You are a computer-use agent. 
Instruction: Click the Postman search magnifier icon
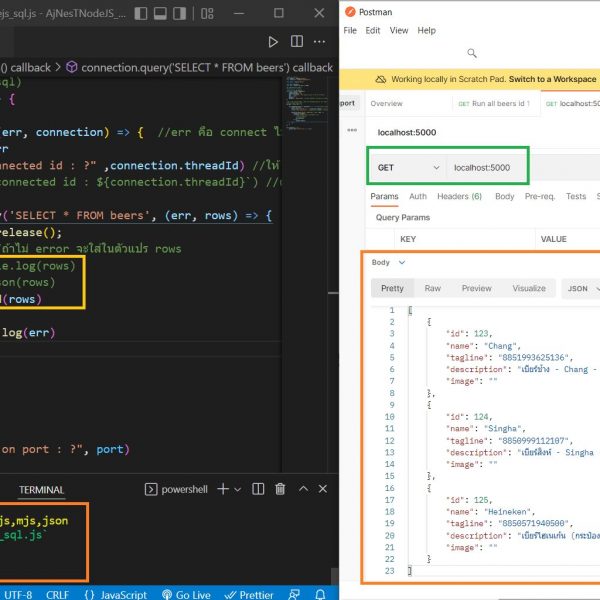coord(471,53)
